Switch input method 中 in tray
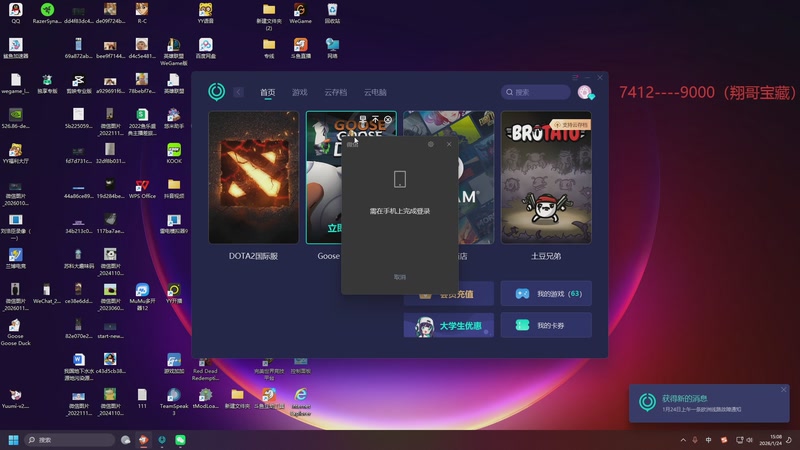The height and width of the screenshot is (450, 800). 709,440
